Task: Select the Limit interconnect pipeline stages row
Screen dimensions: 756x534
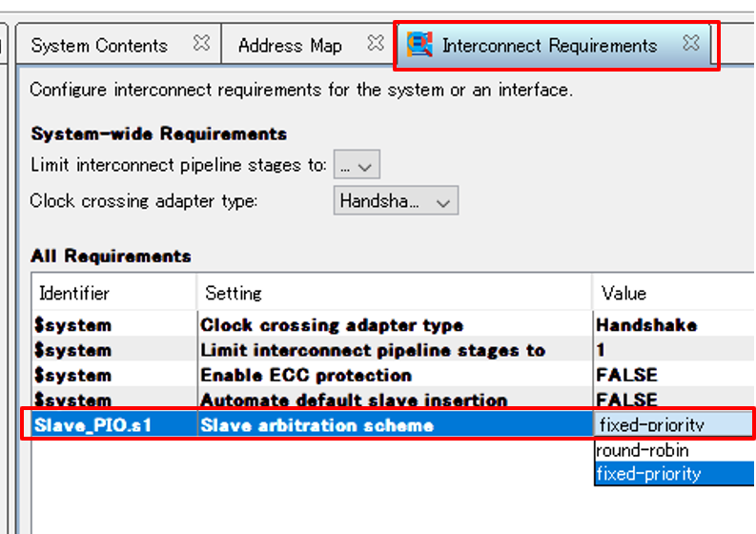Action: tap(373, 350)
